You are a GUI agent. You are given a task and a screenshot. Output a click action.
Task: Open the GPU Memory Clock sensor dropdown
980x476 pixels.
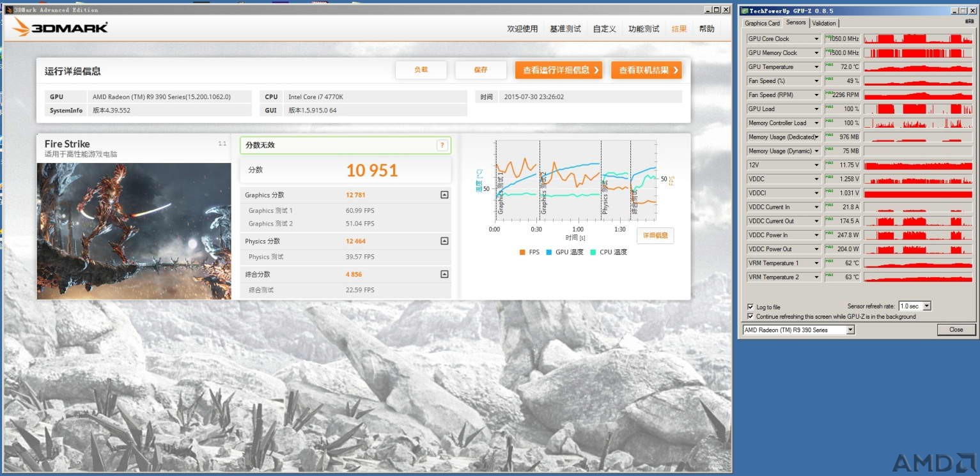[816, 53]
